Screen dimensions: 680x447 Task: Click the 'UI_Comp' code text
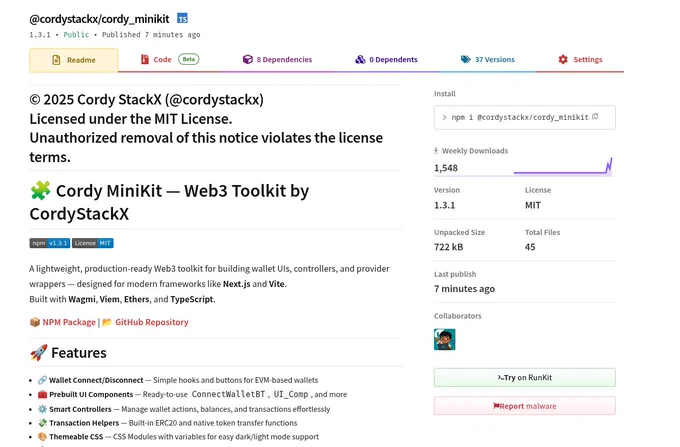[291, 395]
